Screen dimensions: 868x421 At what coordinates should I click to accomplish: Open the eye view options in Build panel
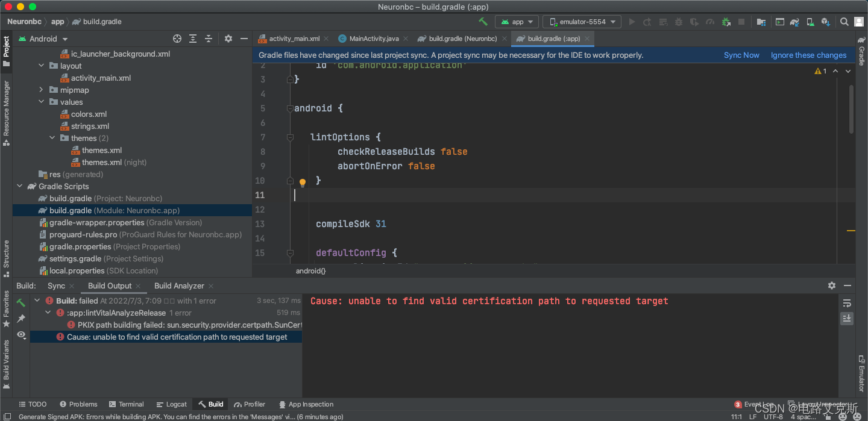[x=21, y=334]
